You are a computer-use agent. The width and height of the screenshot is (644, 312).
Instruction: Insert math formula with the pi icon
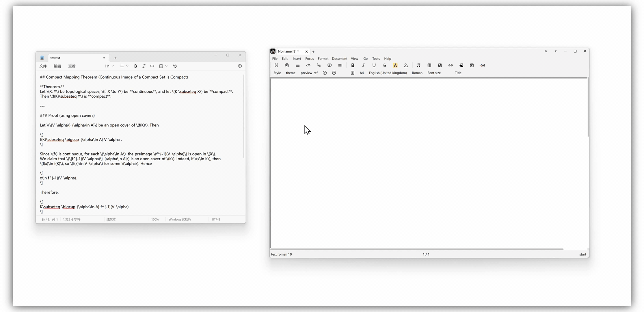pos(418,65)
